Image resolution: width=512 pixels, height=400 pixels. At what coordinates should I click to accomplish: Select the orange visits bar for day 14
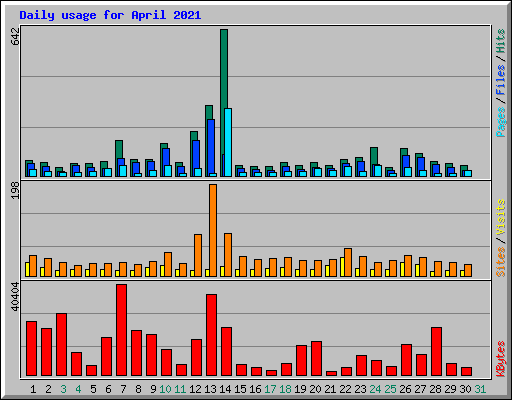pyautogui.click(x=228, y=255)
